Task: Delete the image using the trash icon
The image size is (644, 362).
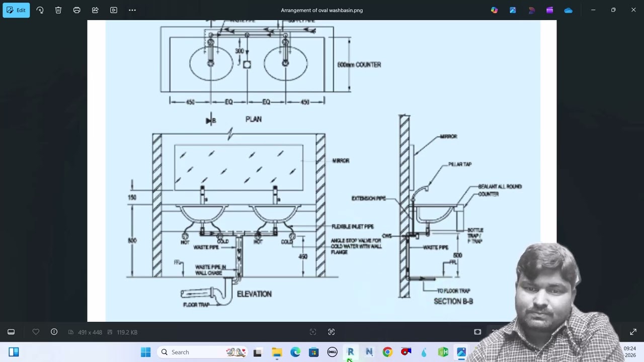Action: pos(58,10)
